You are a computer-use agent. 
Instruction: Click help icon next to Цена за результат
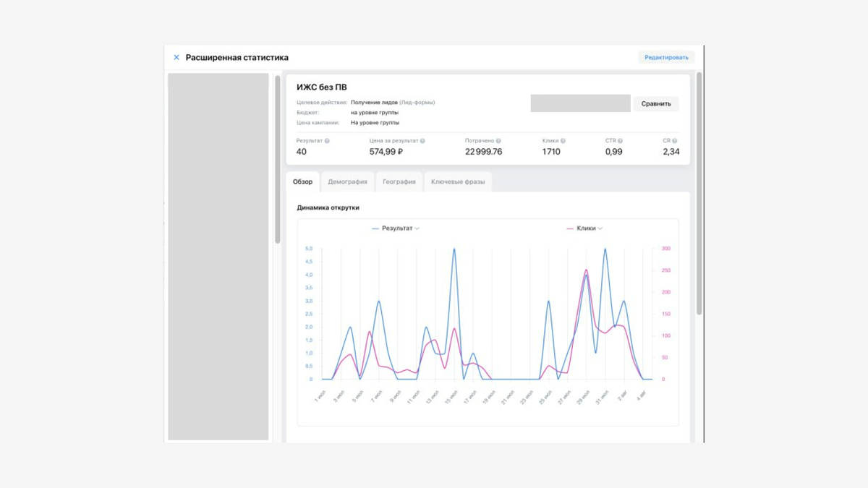click(x=422, y=141)
